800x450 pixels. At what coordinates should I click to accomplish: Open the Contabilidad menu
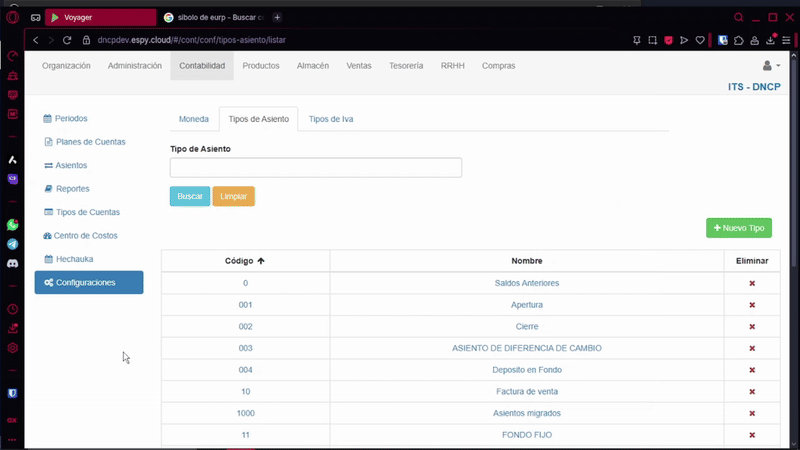202,66
